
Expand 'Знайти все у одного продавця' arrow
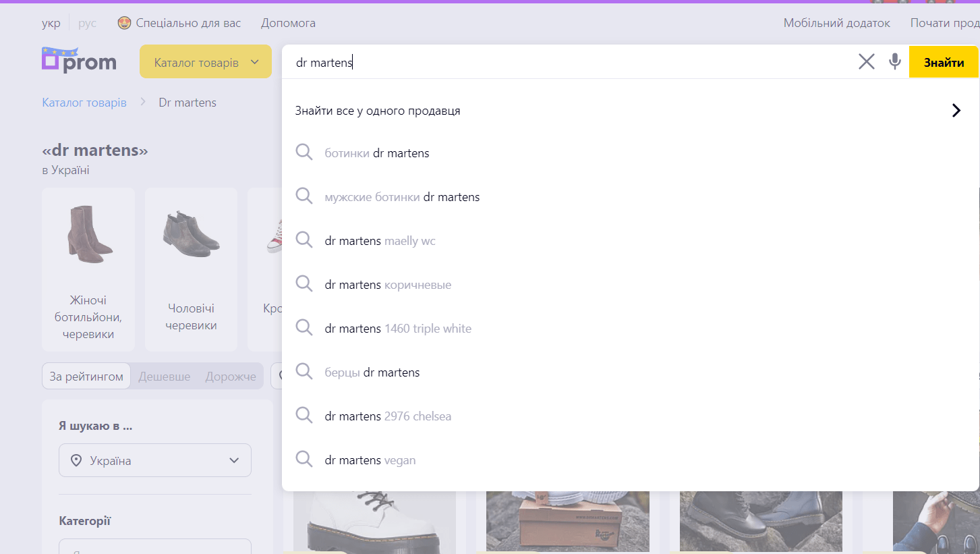(956, 111)
